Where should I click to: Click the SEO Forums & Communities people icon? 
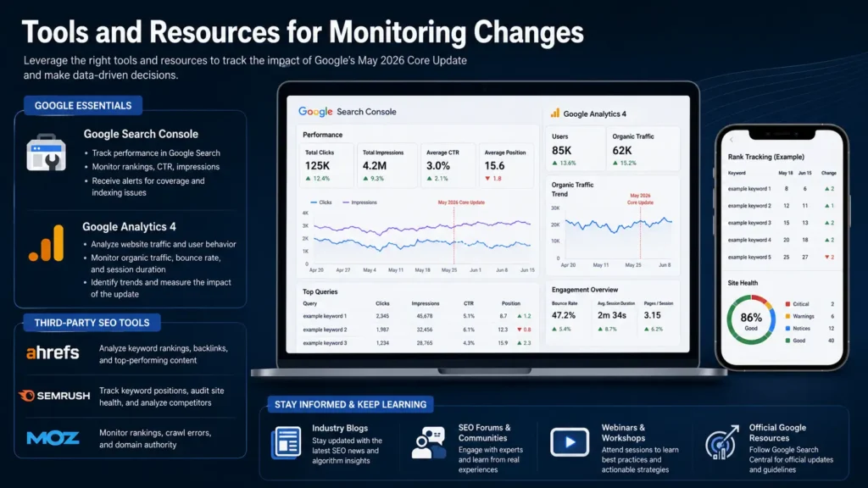[428, 442]
